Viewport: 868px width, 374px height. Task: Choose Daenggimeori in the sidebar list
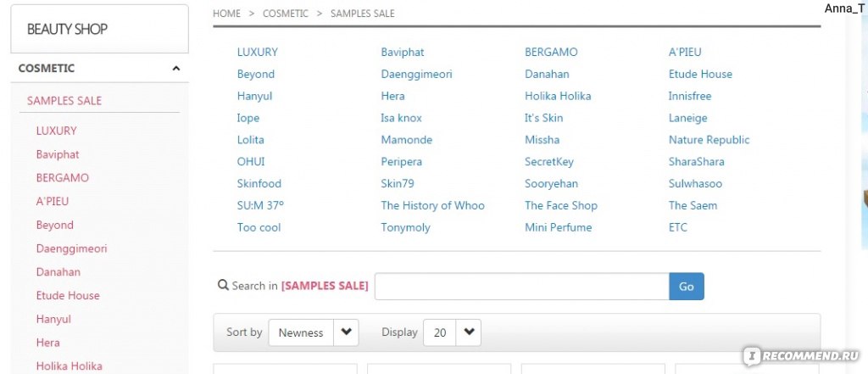point(71,248)
